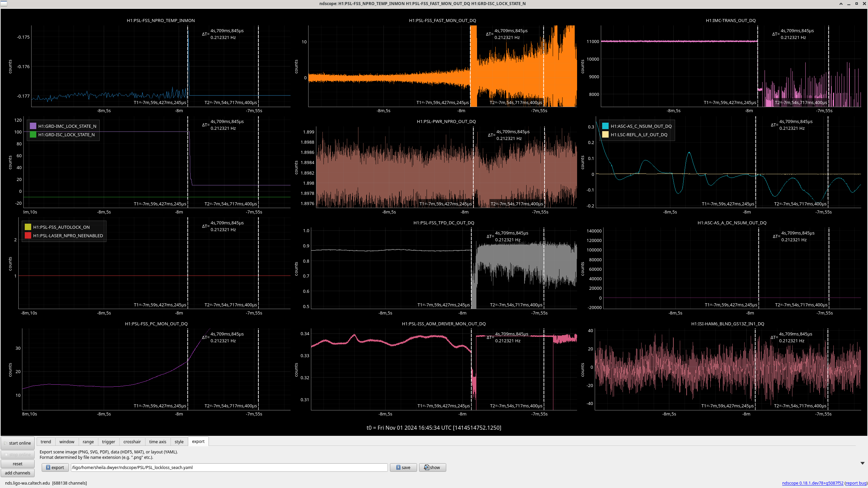Collapse the control panel with the down arrow
868x488 pixels.
[862, 463]
